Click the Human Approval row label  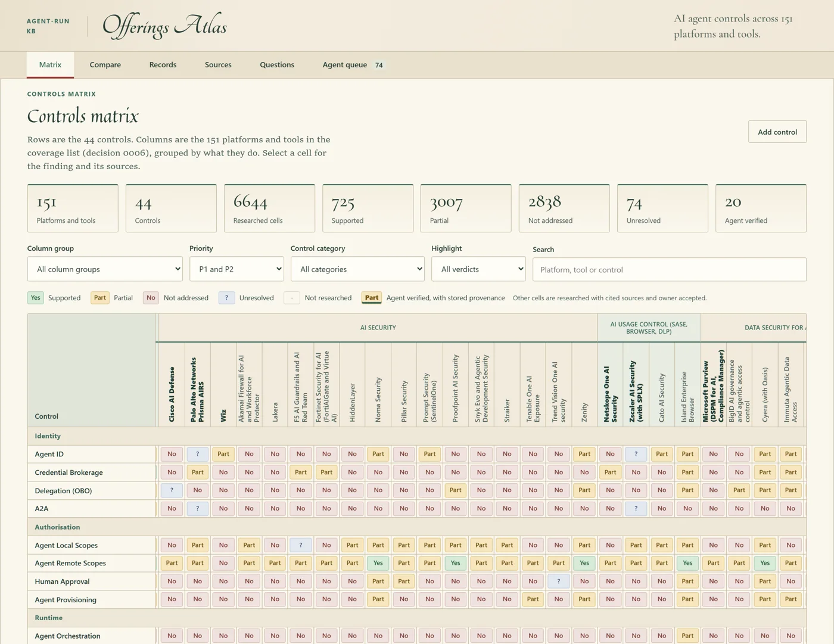[62, 581]
